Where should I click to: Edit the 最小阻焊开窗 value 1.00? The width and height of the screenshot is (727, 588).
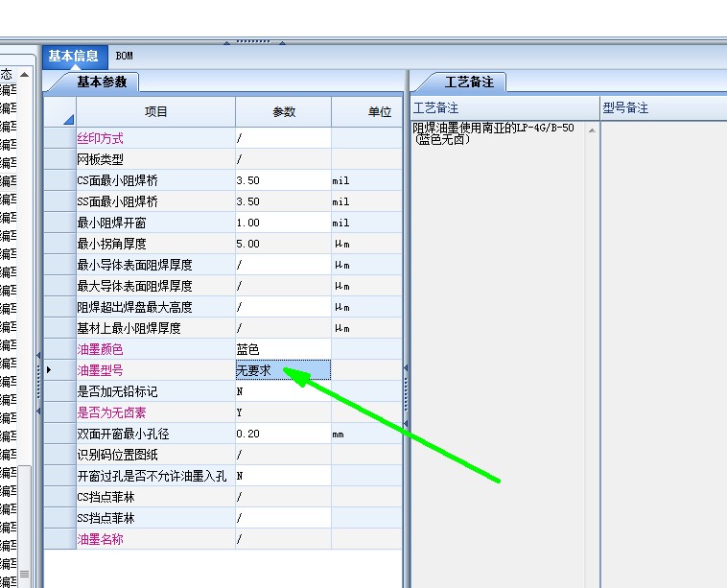pos(283,223)
